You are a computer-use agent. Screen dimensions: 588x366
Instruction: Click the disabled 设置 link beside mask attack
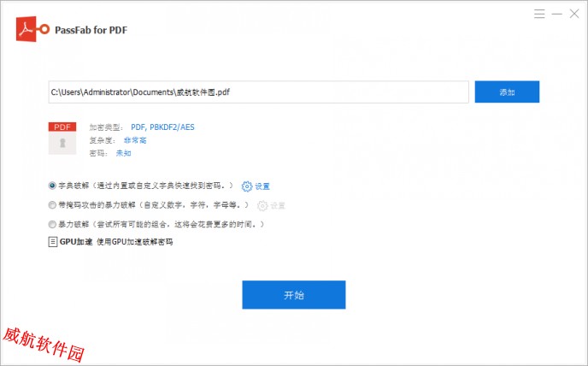tap(278, 205)
